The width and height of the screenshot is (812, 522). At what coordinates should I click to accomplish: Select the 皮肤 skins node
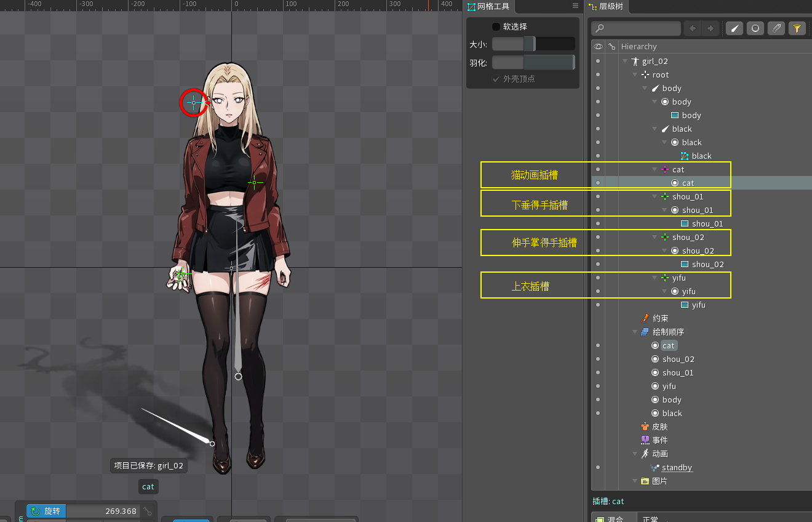tap(659, 427)
